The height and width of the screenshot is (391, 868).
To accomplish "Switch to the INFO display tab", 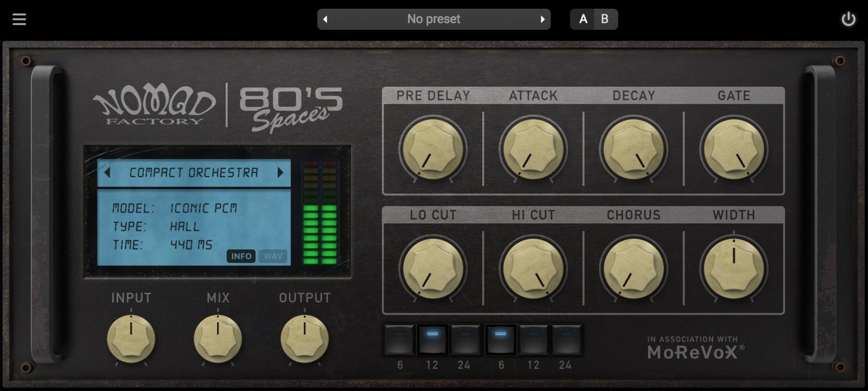I will click(241, 257).
